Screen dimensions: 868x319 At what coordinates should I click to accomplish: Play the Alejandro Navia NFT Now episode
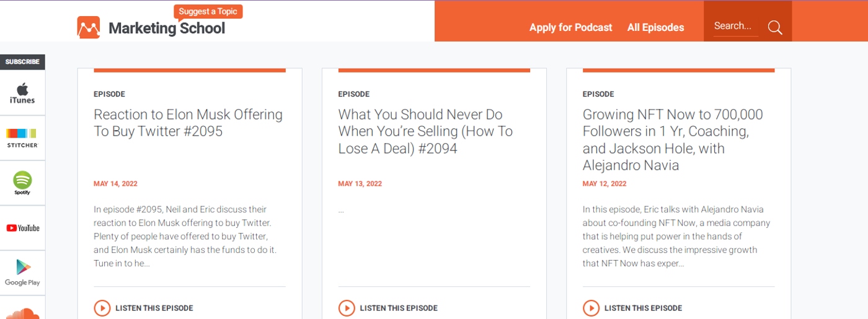[x=591, y=308]
